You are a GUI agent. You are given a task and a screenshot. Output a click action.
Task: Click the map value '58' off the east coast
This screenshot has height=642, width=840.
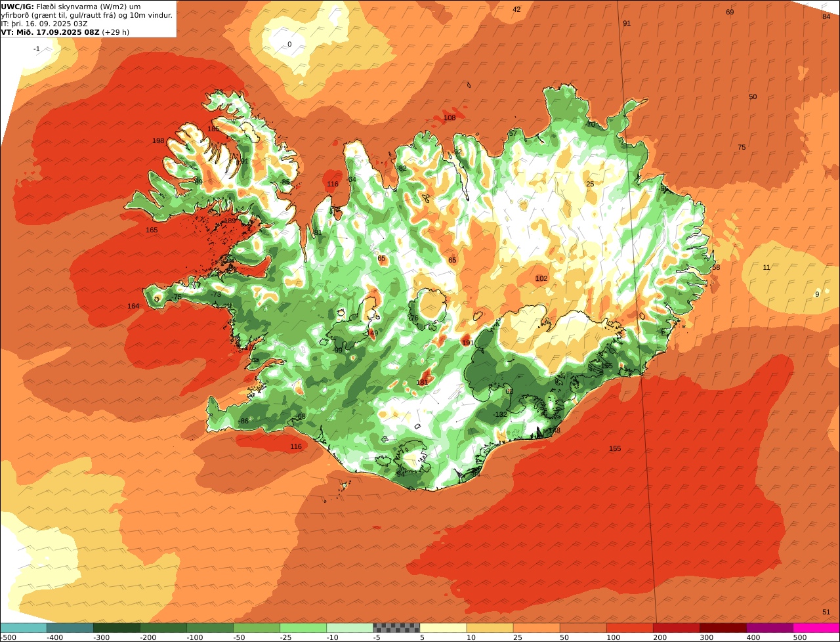(x=716, y=268)
